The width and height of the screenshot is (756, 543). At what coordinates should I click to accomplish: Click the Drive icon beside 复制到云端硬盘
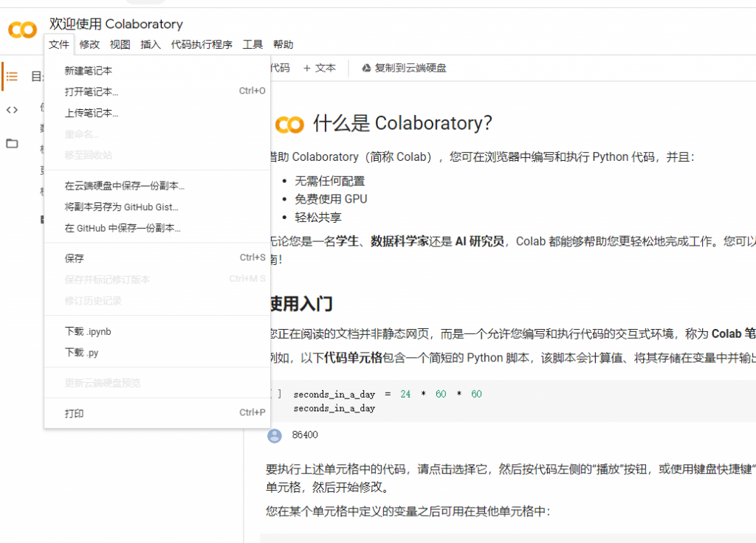[366, 69]
